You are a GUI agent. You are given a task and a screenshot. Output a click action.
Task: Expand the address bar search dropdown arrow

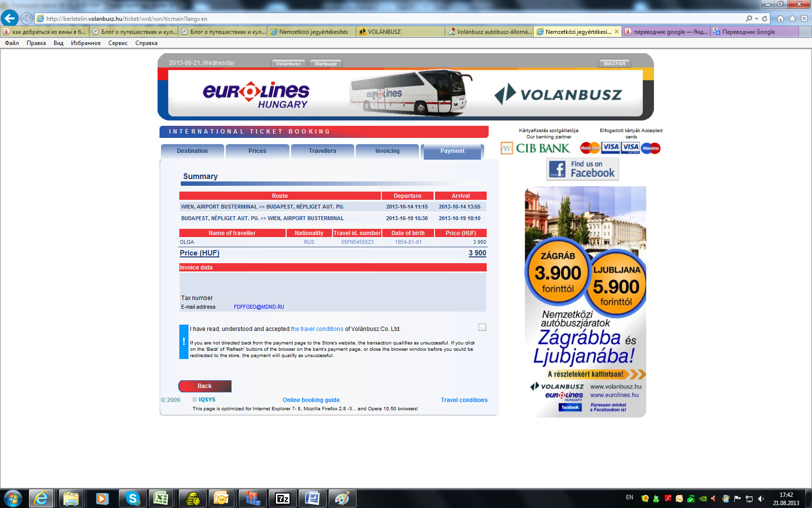756,18
